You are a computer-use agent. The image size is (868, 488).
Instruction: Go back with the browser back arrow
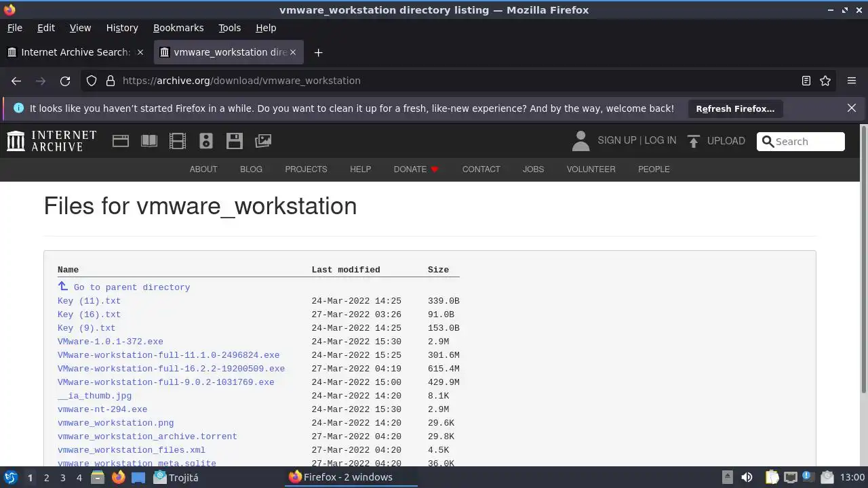pyautogui.click(x=16, y=81)
